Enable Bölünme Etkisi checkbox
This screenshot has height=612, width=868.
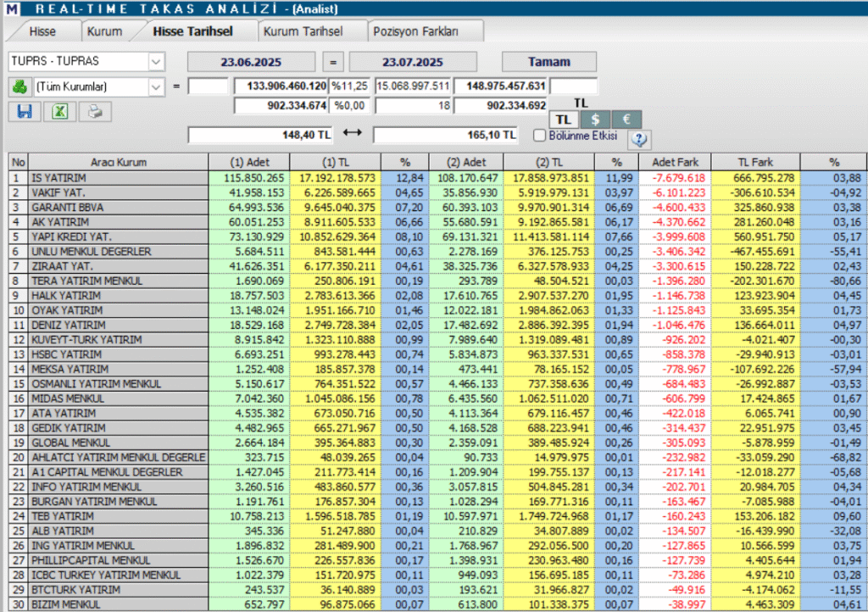(x=540, y=135)
